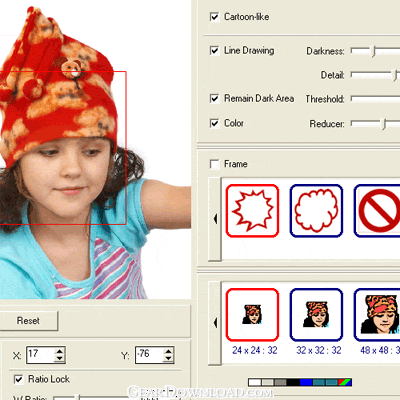Click the Darkness slider handle
This screenshot has height=400, width=400.
(374, 51)
